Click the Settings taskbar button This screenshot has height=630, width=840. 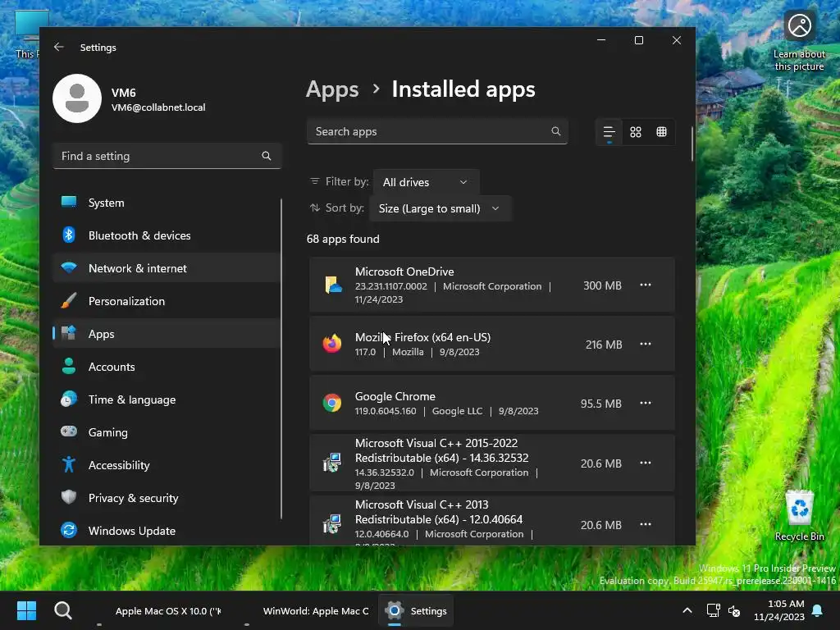pyautogui.click(x=416, y=610)
